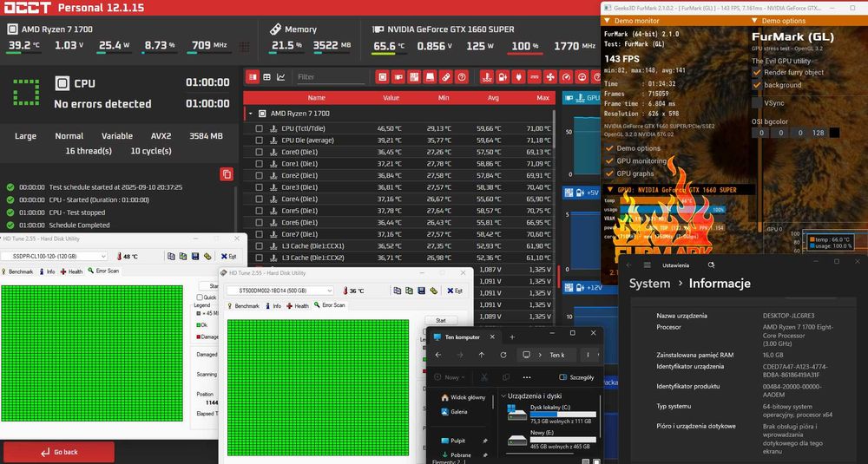Toggle the fan speed readings filter icon
The width and height of the screenshot is (868, 464).
[550, 77]
